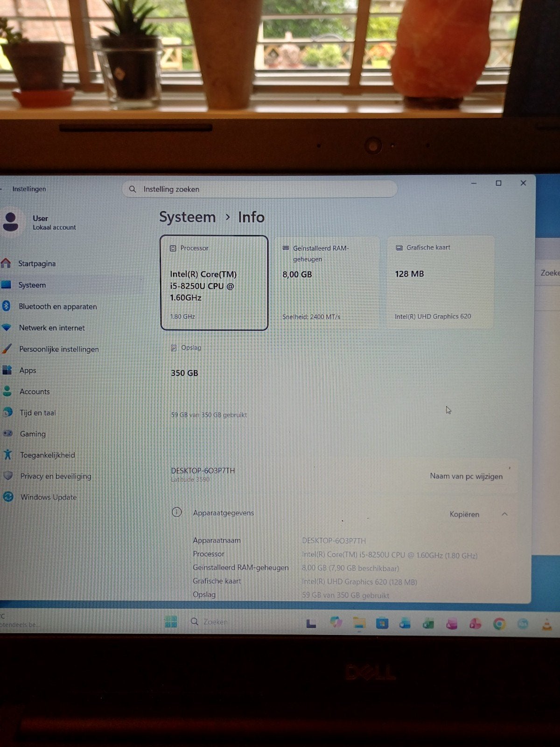Image resolution: width=560 pixels, height=747 pixels.
Task: Click 'Snelheid: 2400 MT/s' text
Action: (x=311, y=317)
